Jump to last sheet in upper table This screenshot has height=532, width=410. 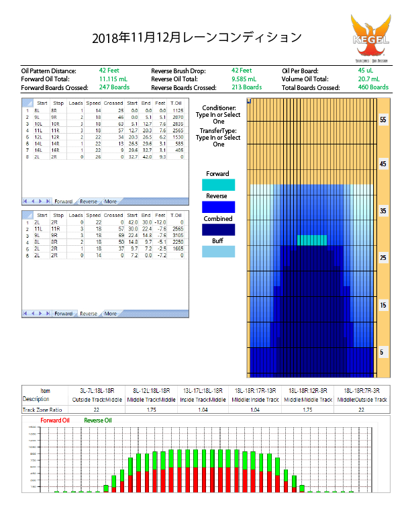[48, 202]
